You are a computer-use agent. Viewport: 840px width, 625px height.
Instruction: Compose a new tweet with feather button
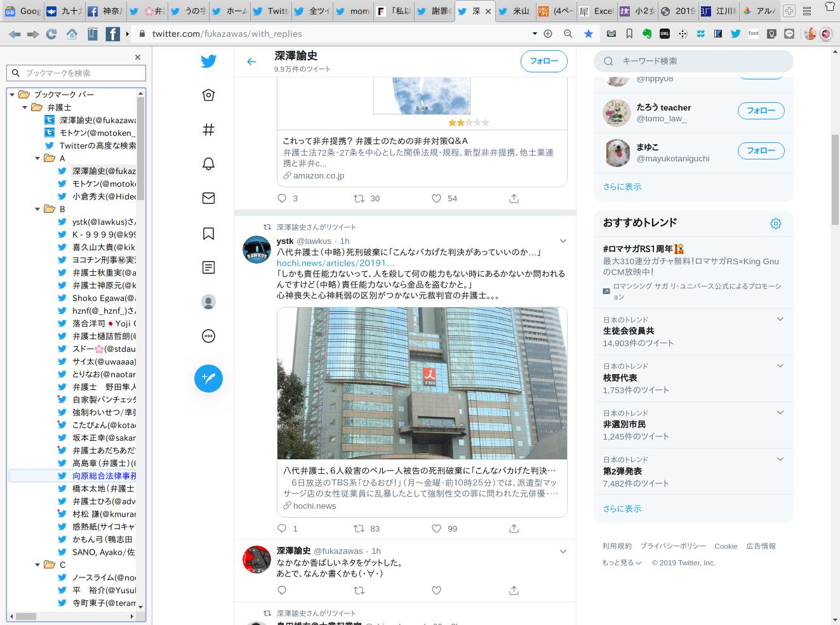[x=208, y=379]
